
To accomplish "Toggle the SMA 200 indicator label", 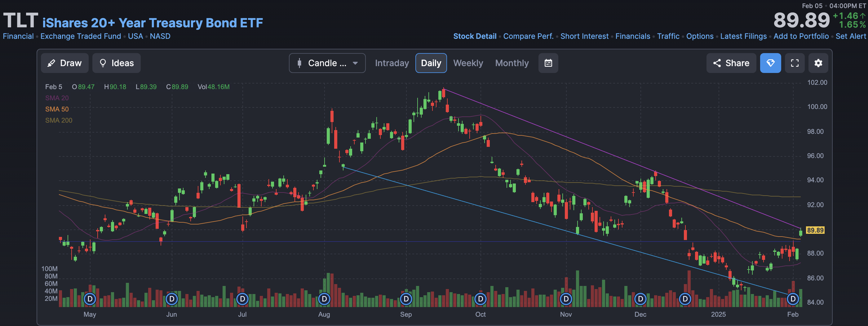I will pyautogui.click(x=59, y=120).
